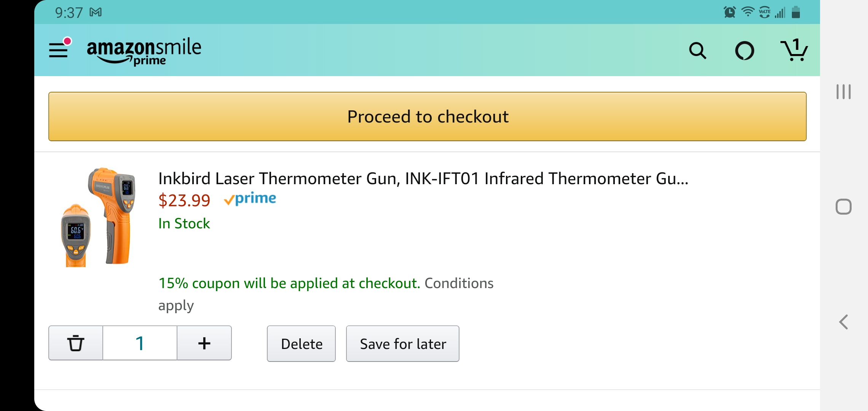Open the hamburger navigation menu
The image size is (868, 411).
point(58,50)
